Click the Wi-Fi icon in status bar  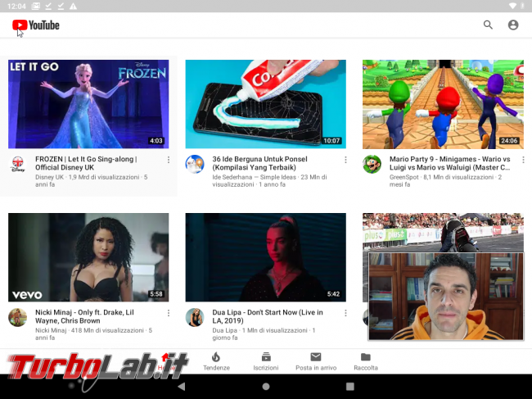point(512,6)
